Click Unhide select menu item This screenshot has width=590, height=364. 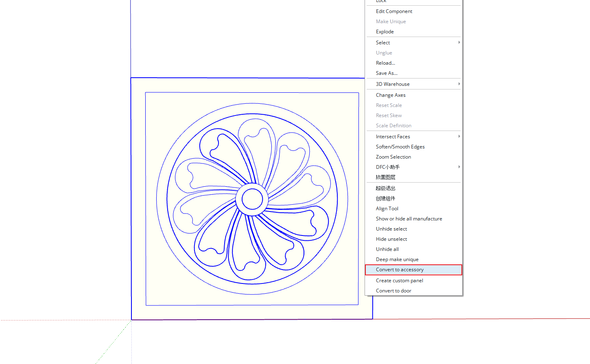coord(391,229)
